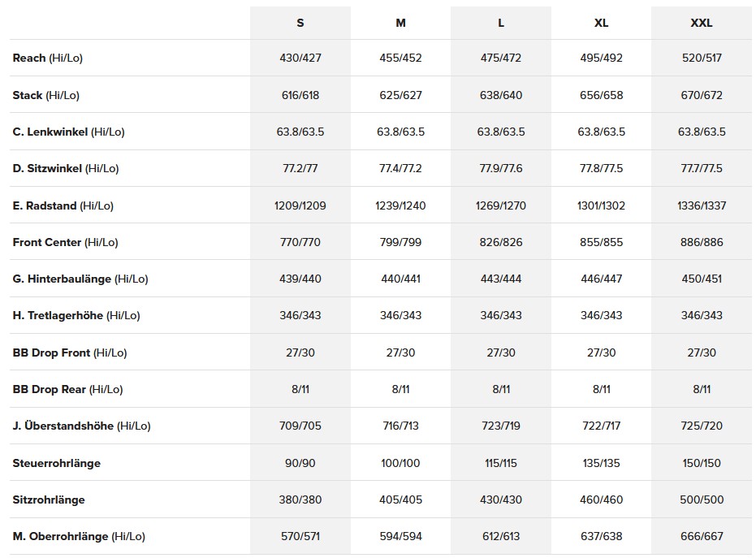Click the Sitzrohrlänge row label
Viewport: 756px width, 558px height.
pyautogui.click(x=49, y=500)
